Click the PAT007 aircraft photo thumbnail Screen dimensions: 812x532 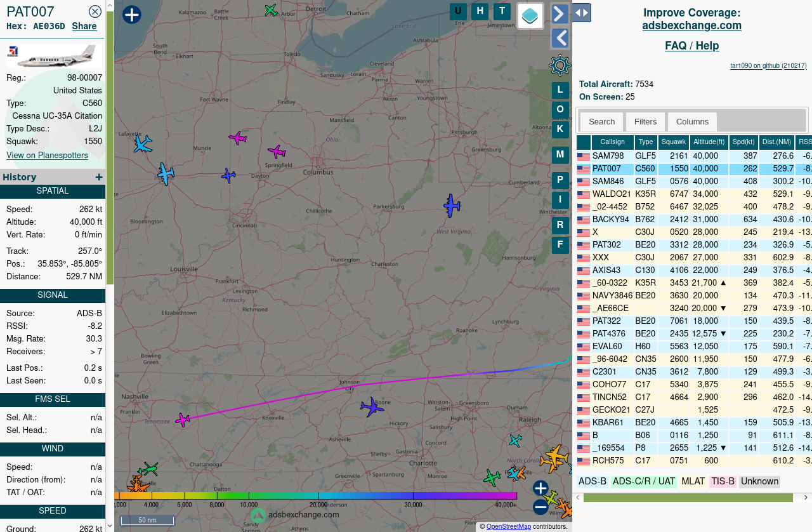coord(54,56)
